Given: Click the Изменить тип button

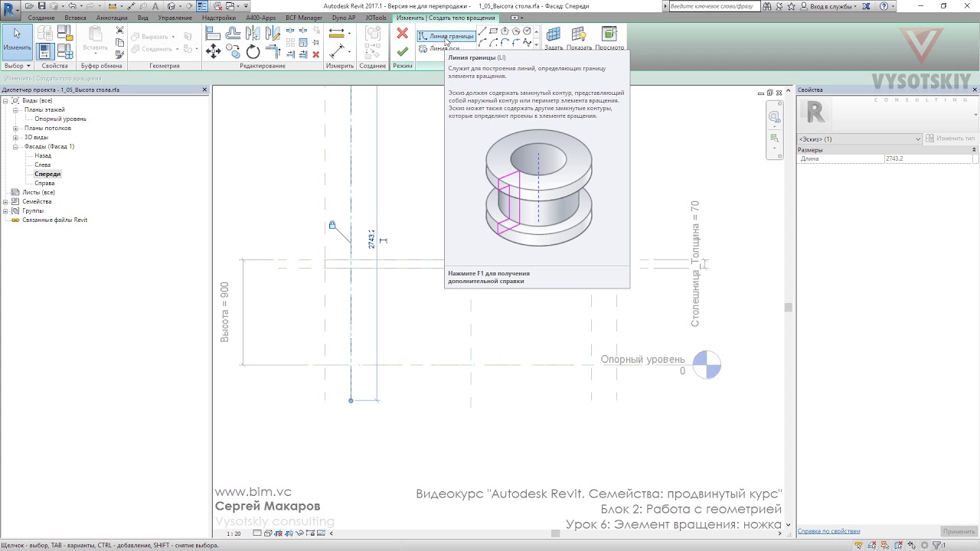Looking at the screenshot, I should (951, 139).
